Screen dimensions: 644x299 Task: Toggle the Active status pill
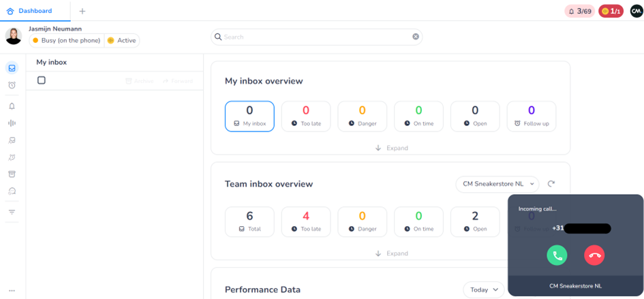[x=122, y=41]
